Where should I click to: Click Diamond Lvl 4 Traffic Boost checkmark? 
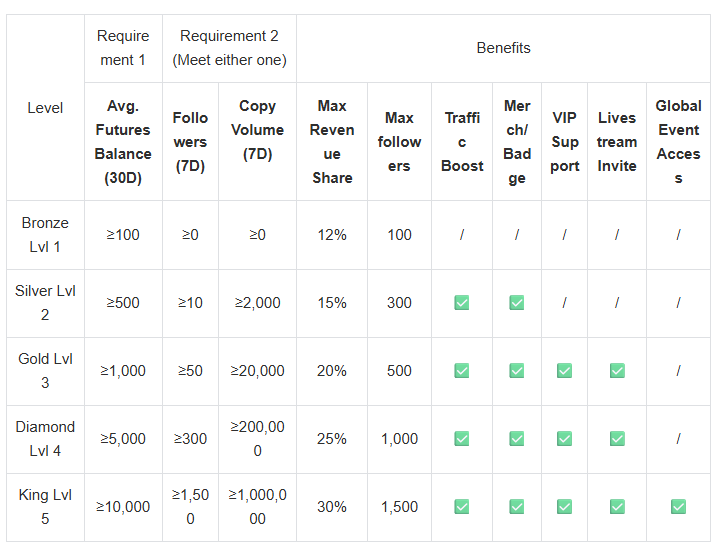click(x=461, y=439)
